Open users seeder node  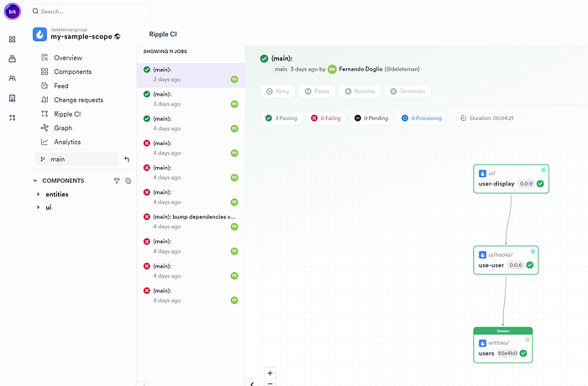(503, 345)
